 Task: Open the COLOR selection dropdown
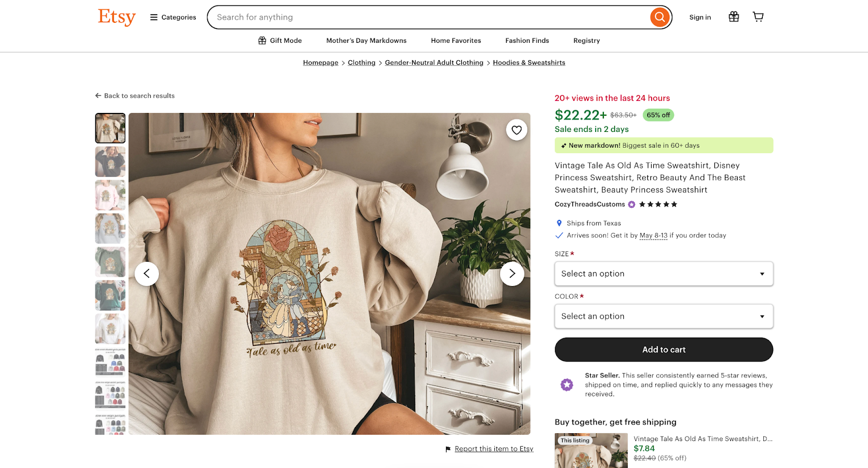tap(663, 316)
